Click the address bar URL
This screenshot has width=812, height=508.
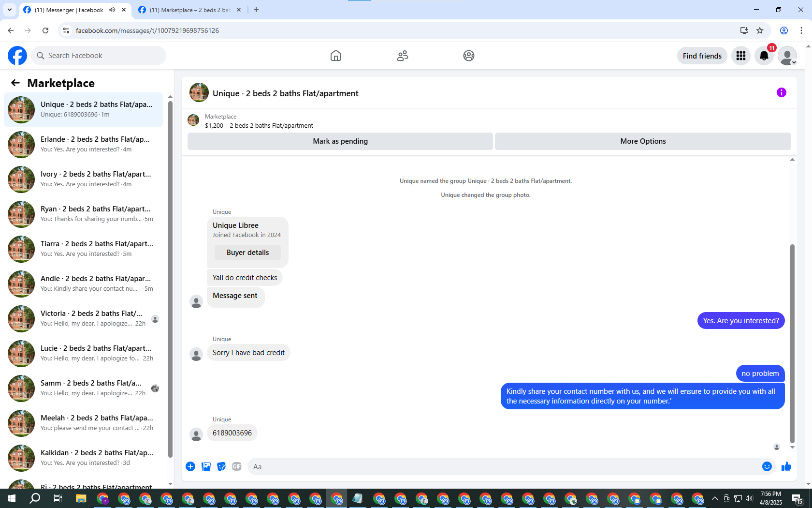147,30
